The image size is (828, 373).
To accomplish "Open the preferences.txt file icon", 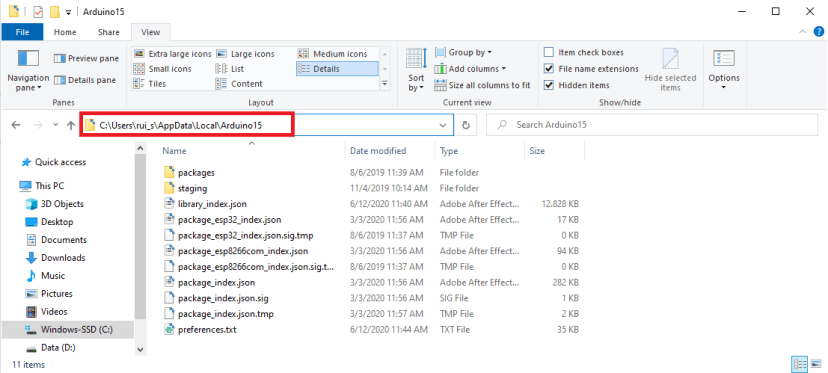I will [x=169, y=330].
